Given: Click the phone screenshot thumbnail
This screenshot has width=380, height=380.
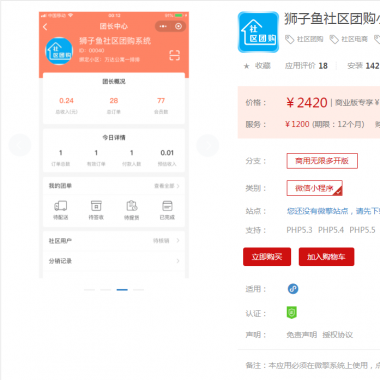Looking at the screenshot, I should (x=114, y=145).
